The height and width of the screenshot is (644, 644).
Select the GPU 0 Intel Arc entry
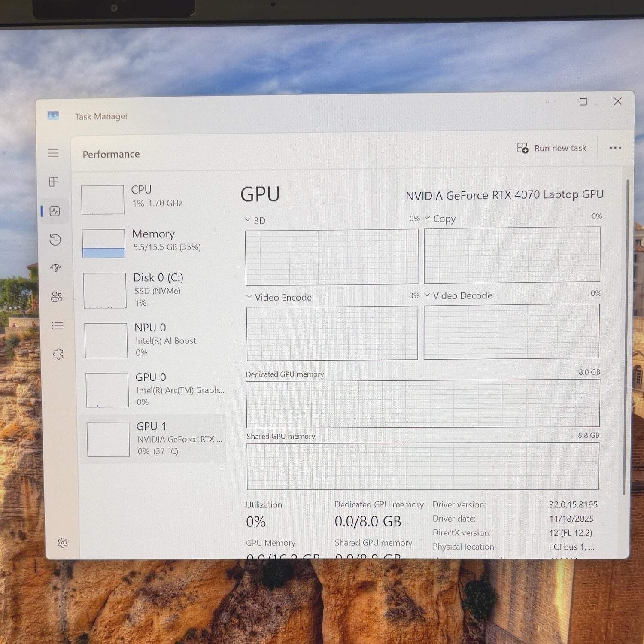click(x=153, y=389)
